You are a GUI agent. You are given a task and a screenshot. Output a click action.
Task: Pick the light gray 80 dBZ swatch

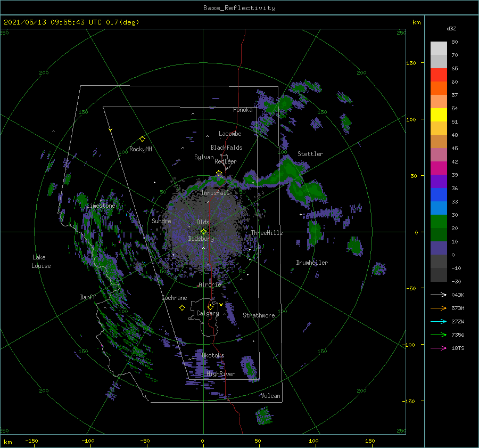tap(439, 48)
